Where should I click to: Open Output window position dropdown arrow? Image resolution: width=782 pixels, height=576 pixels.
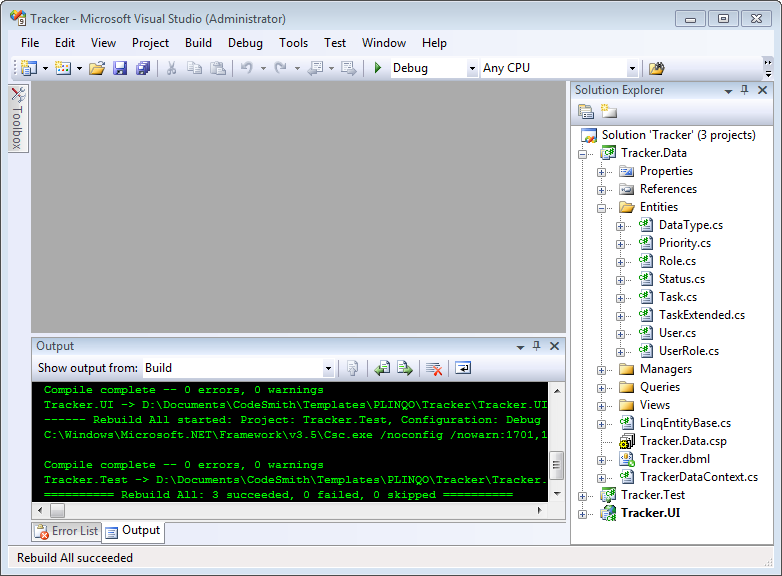(520, 347)
